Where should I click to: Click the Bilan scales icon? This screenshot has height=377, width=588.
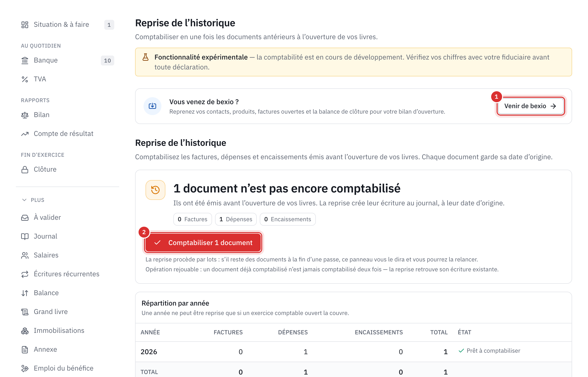click(x=25, y=115)
